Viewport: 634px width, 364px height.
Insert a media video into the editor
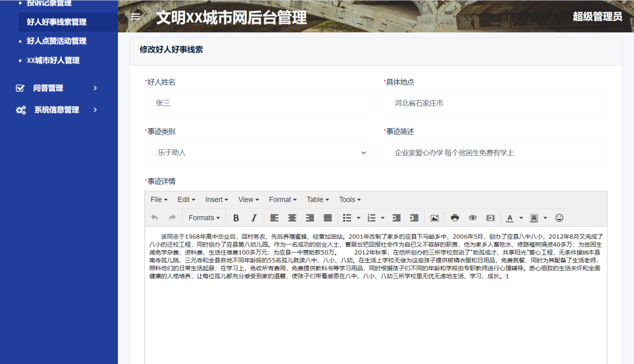(x=490, y=218)
